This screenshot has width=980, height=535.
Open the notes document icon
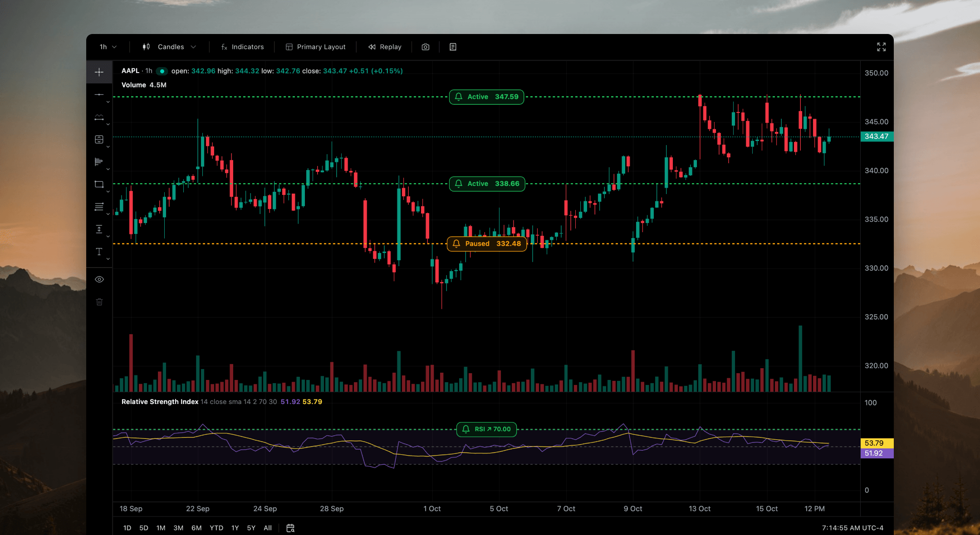click(453, 47)
